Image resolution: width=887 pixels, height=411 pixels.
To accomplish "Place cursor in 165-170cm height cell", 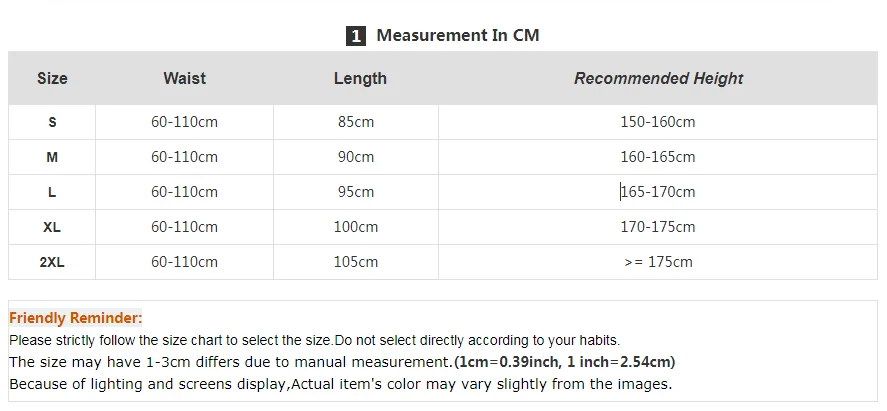I will pos(658,192).
